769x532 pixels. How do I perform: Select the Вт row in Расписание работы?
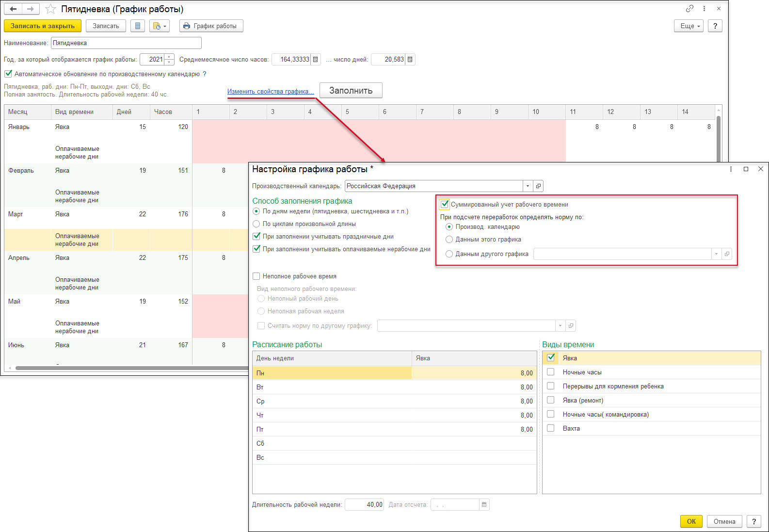(394, 387)
